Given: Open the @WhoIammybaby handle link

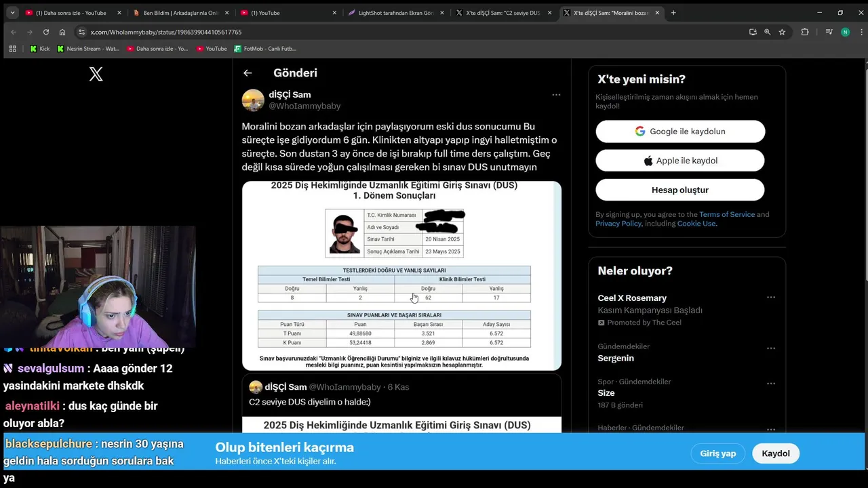Looking at the screenshot, I should click(x=304, y=106).
